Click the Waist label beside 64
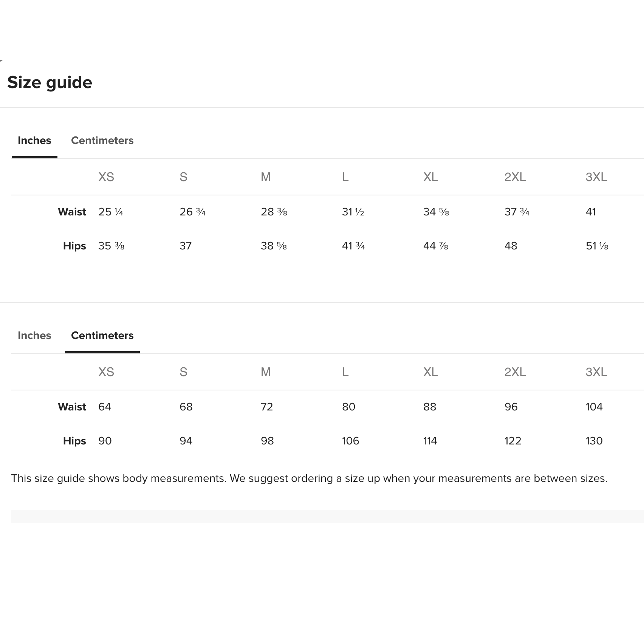Screen dimensions: 644x644 pyautogui.click(x=72, y=407)
